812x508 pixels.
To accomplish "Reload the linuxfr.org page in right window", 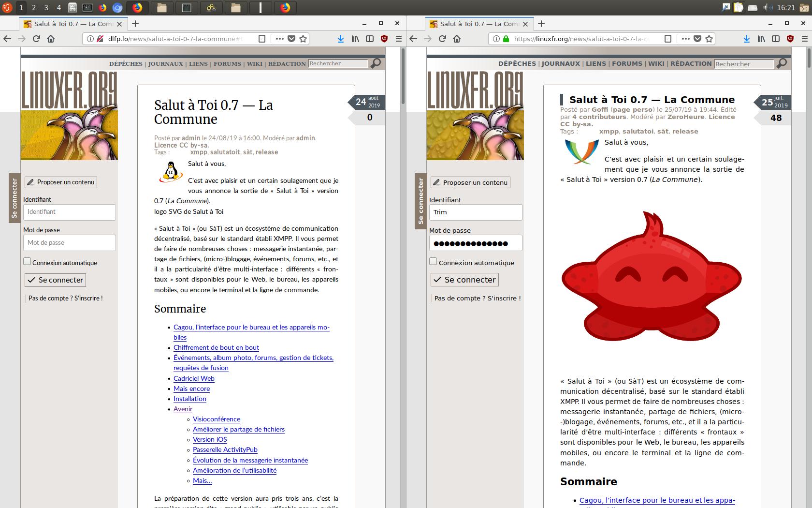I will click(442, 39).
